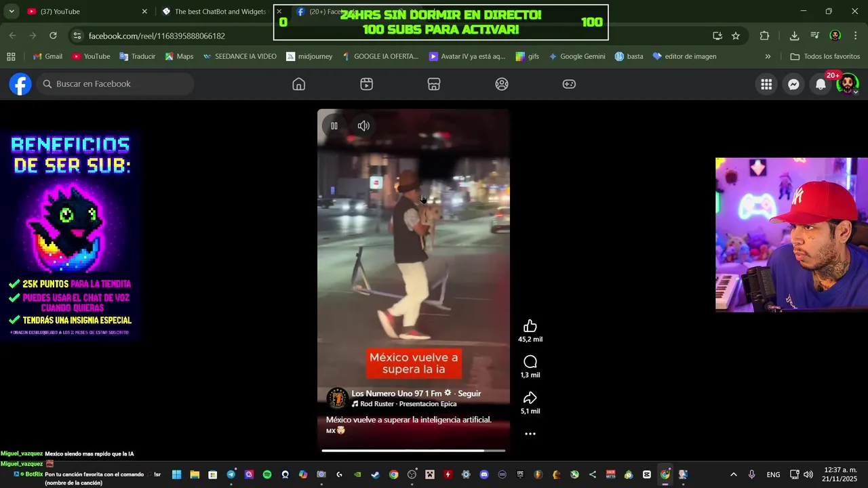Open the Google Gemini bookmark

577,56
